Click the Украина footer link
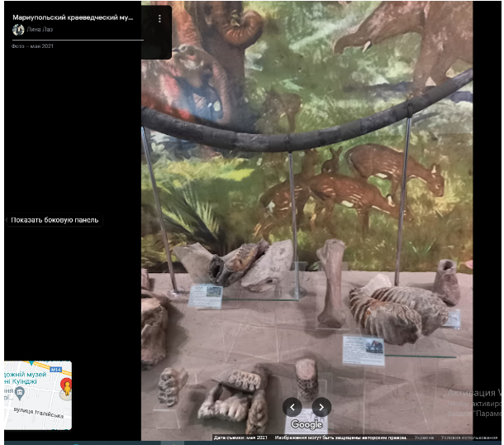The height and width of the screenshot is (445, 504). (x=424, y=438)
